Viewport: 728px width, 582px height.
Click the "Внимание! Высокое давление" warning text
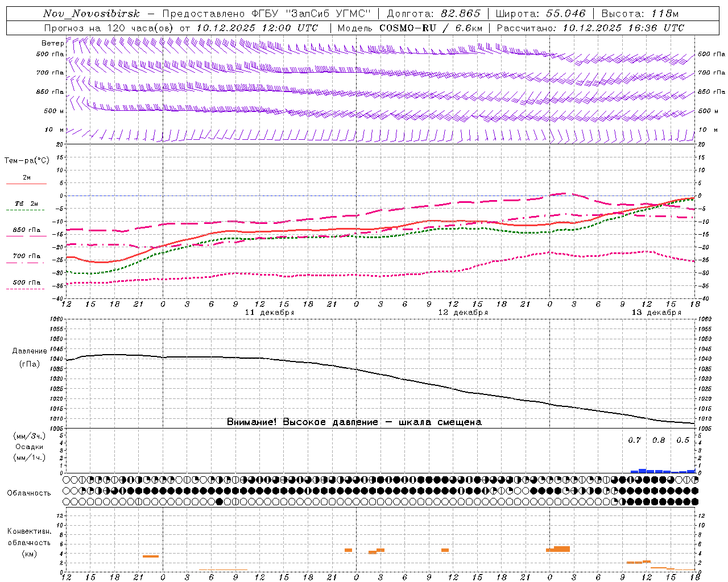[x=302, y=422]
